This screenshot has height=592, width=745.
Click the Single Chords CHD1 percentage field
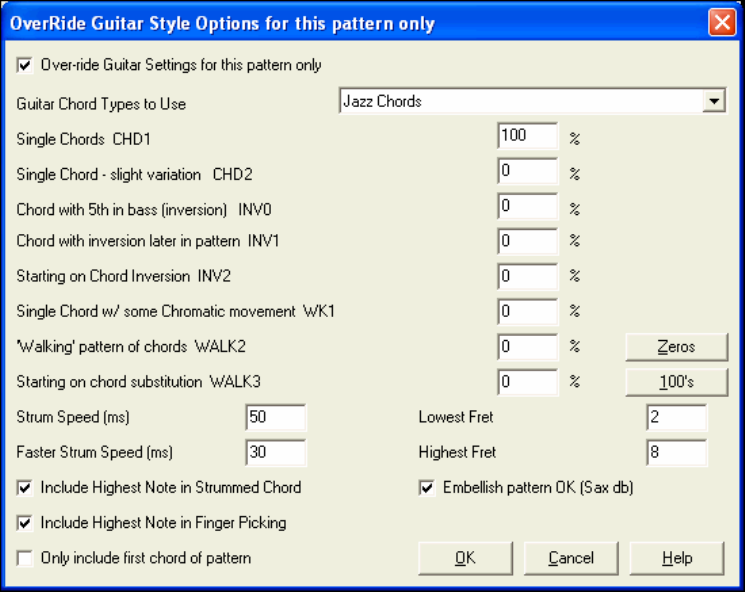(x=526, y=137)
